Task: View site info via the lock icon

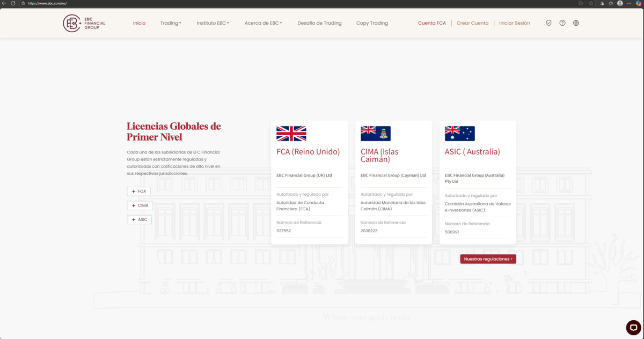Action: coord(23,3)
